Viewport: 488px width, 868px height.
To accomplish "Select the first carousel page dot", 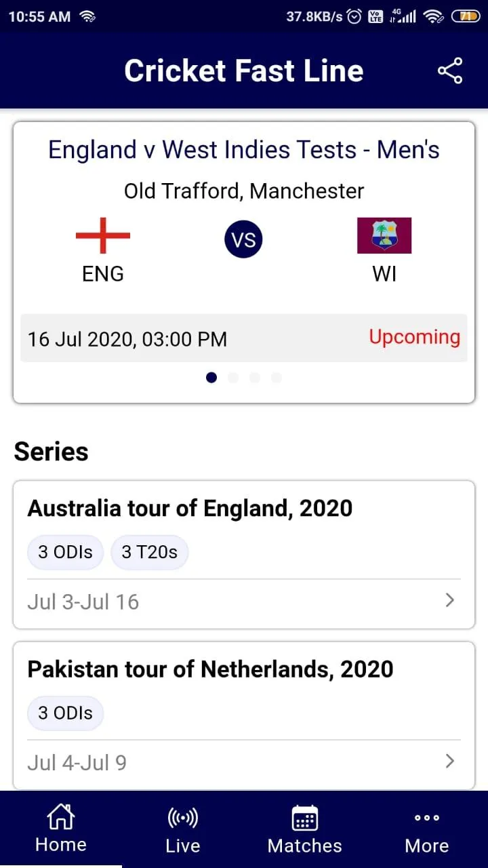I will (x=211, y=378).
